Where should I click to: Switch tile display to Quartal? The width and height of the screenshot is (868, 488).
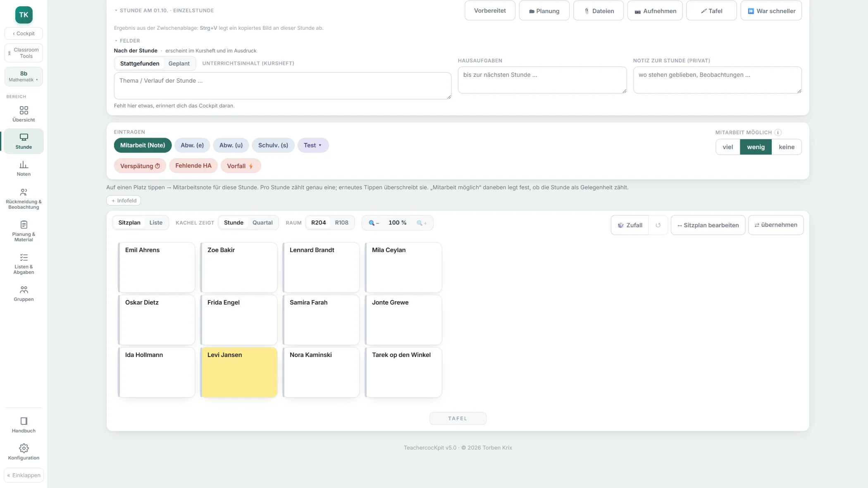click(262, 223)
